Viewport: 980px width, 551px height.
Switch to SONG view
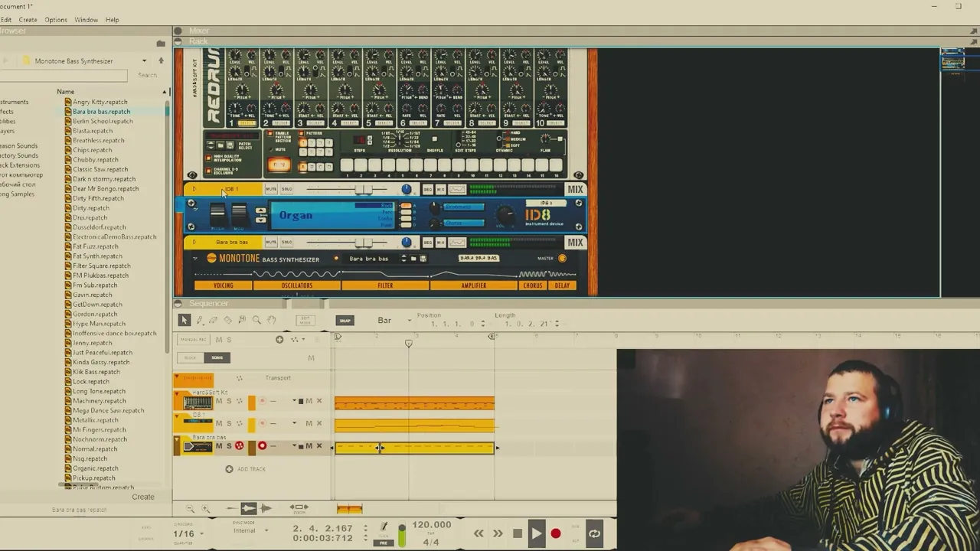217,357
